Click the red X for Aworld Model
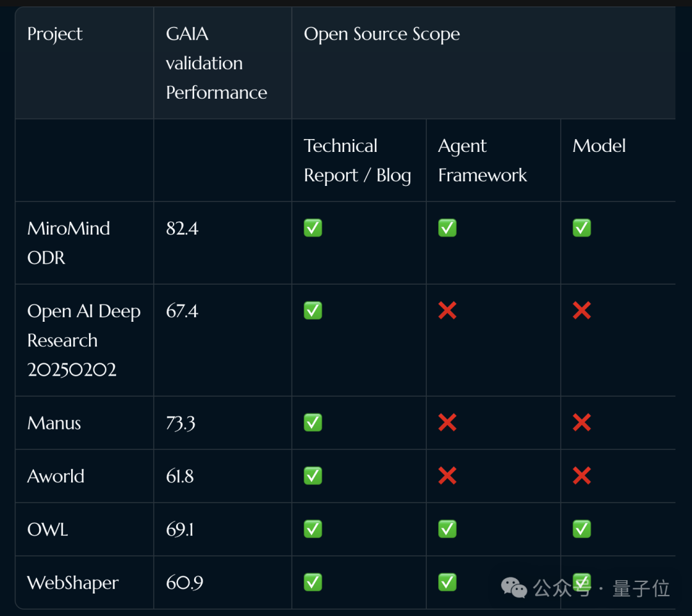This screenshot has width=692, height=616. pos(582,476)
